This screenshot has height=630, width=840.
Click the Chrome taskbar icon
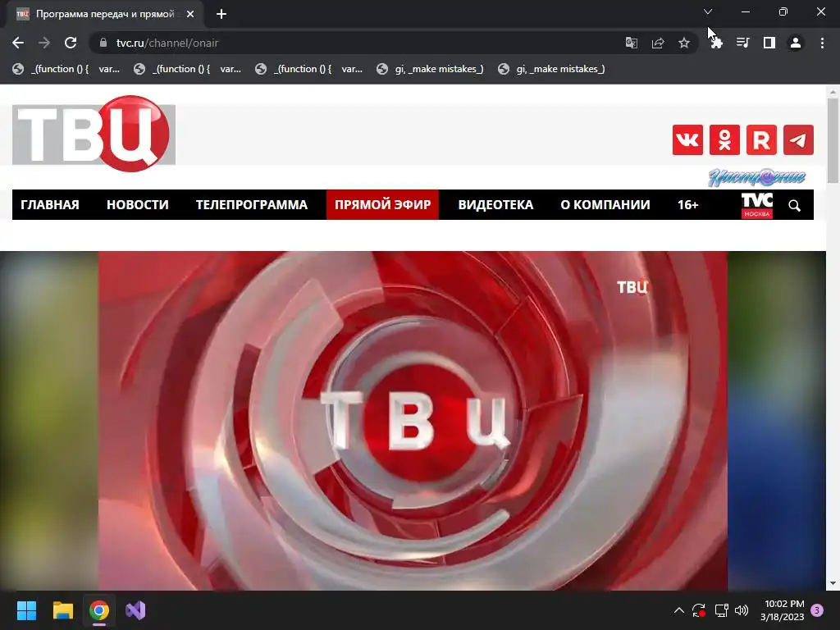pyautogui.click(x=99, y=610)
